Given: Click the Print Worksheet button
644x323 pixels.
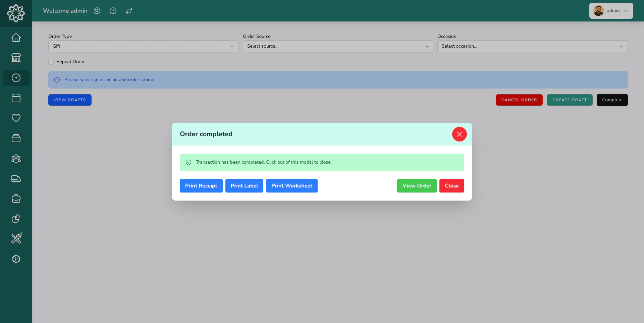Looking at the screenshot, I should (x=291, y=186).
